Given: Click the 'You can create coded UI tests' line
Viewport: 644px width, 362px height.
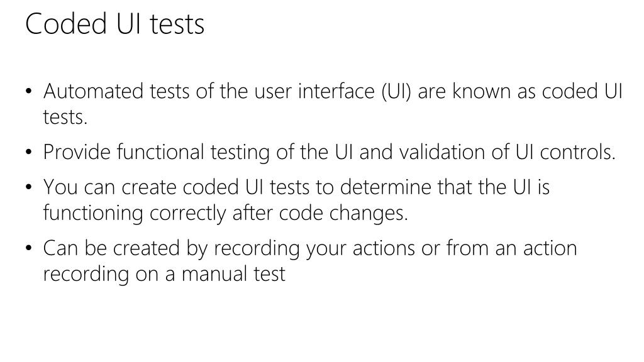Looking at the screenshot, I should [297, 187].
